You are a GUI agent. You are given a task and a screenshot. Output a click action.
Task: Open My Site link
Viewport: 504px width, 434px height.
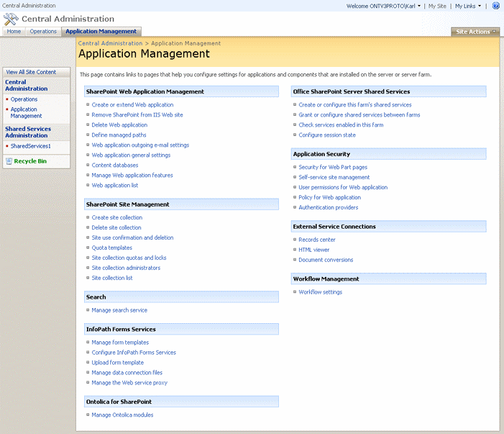pyautogui.click(x=437, y=6)
